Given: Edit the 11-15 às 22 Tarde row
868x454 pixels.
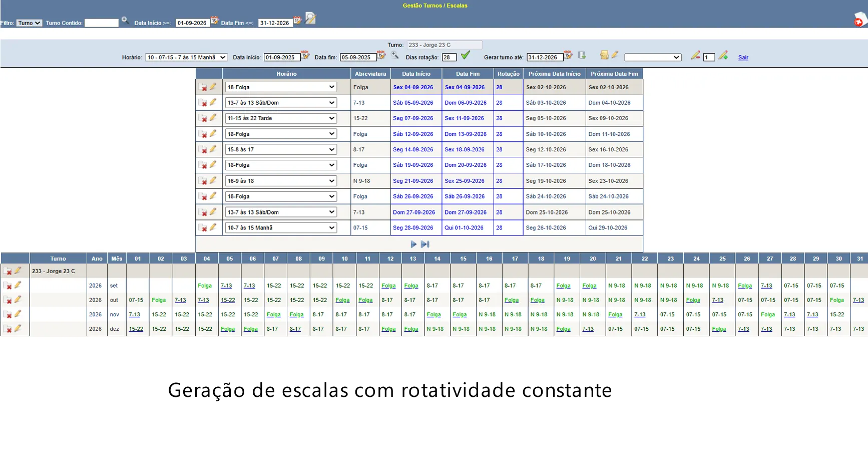Looking at the screenshot, I should (x=213, y=118).
